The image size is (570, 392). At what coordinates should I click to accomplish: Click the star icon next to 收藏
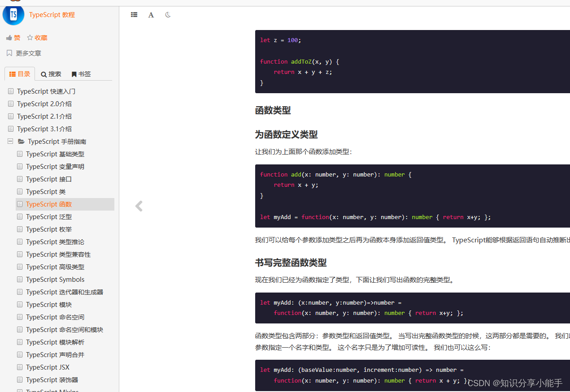coord(30,38)
